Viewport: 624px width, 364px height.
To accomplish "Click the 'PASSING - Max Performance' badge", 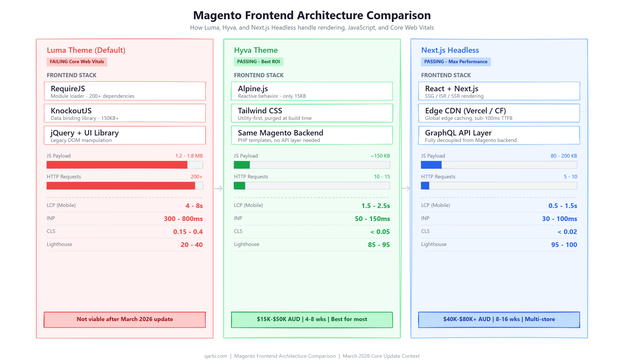I will click(x=456, y=62).
